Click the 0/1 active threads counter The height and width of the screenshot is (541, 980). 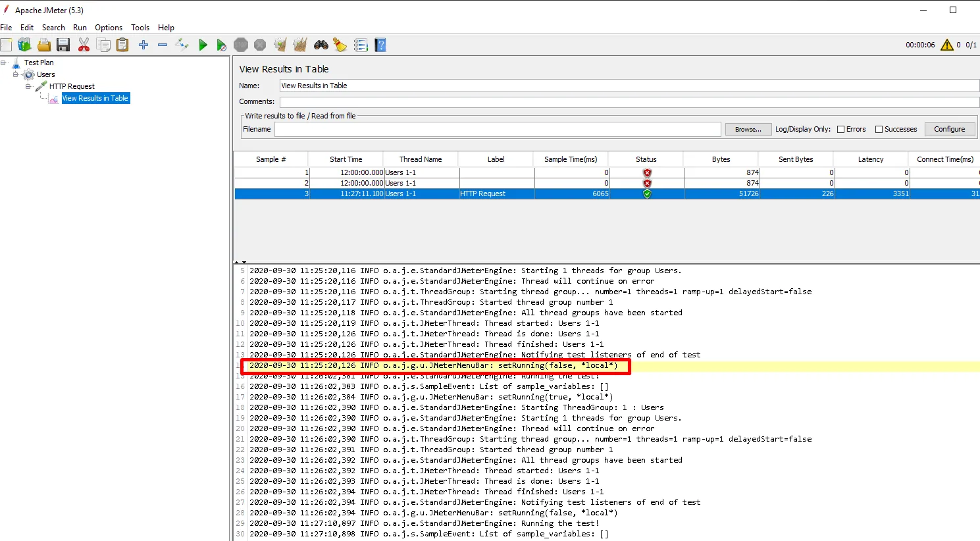point(971,45)
